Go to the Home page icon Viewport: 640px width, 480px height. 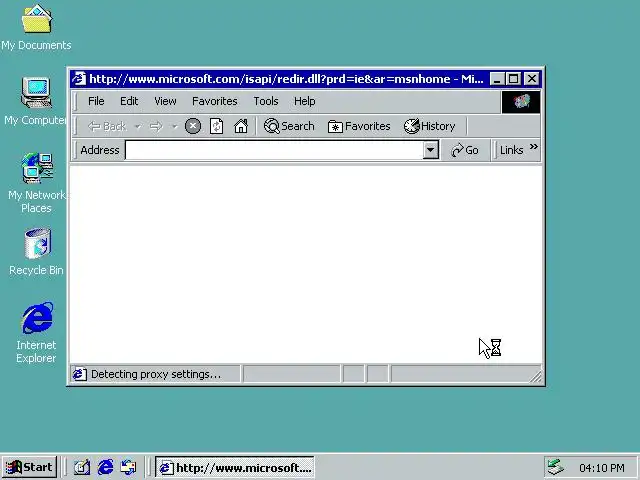point(241,126)
